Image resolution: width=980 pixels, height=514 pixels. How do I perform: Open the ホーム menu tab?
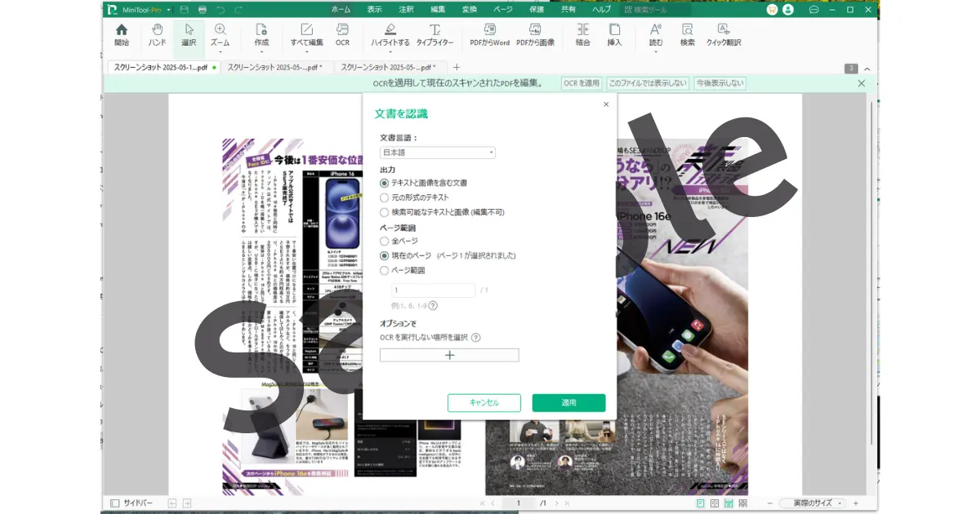coord(341,10)
